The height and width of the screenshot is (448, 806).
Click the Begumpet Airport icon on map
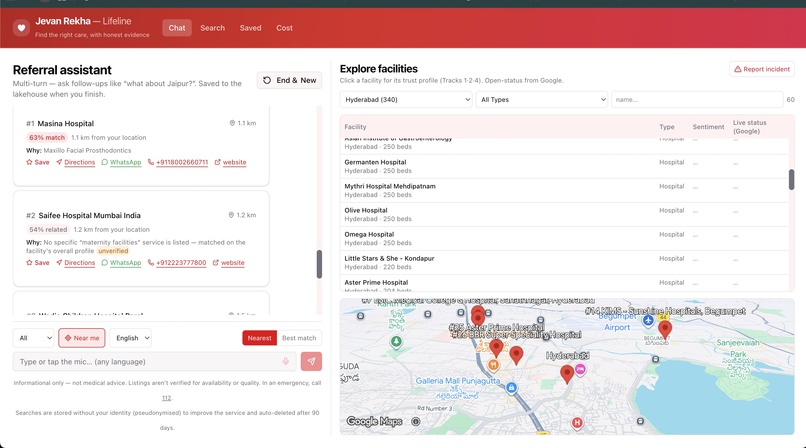pyautogui.click(x=648, y=321)
